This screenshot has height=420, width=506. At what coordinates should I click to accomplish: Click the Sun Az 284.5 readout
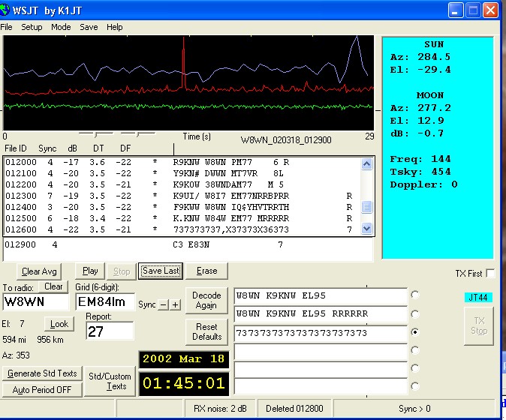[x=420, y=57]
